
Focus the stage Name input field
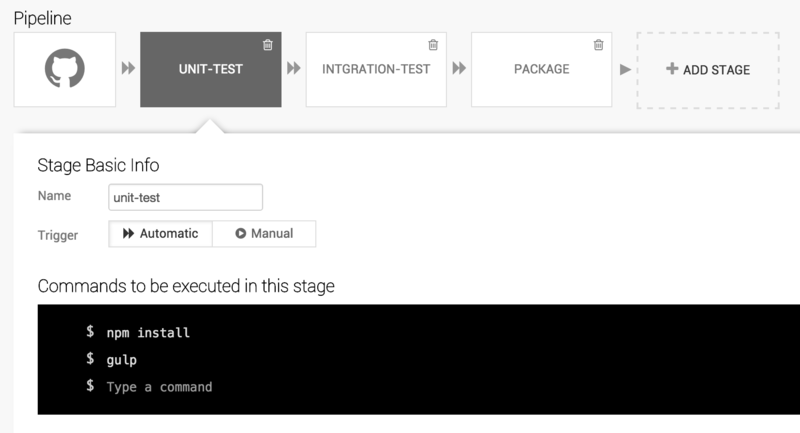pyautogui.click(x=185, y=197)
